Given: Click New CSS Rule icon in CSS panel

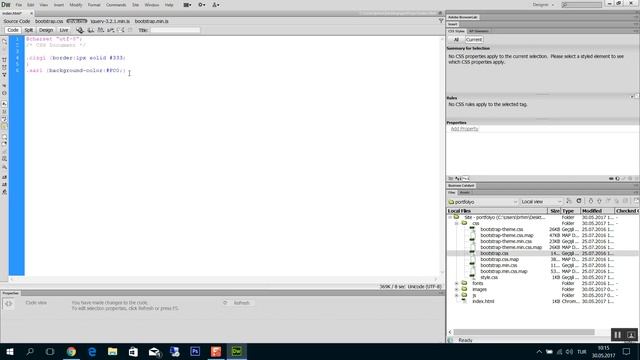Looking at the screenshot, I should [x=618, y=178].
